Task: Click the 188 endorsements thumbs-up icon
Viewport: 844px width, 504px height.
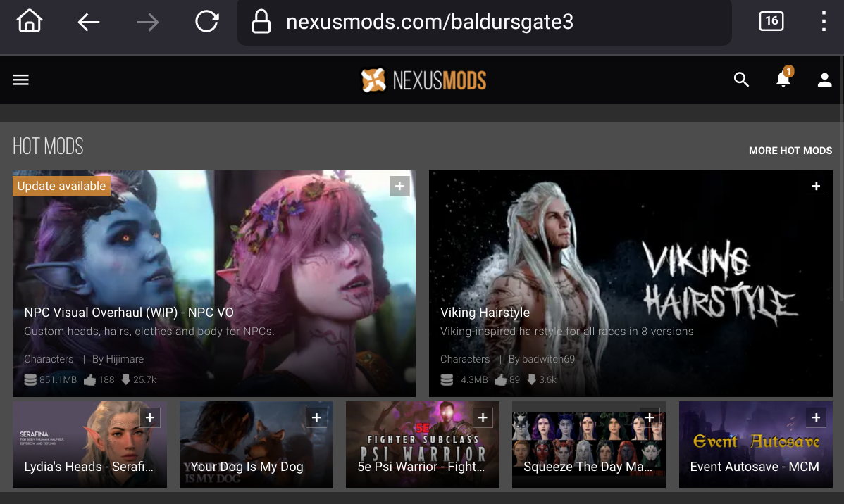Action: (90, 379)
